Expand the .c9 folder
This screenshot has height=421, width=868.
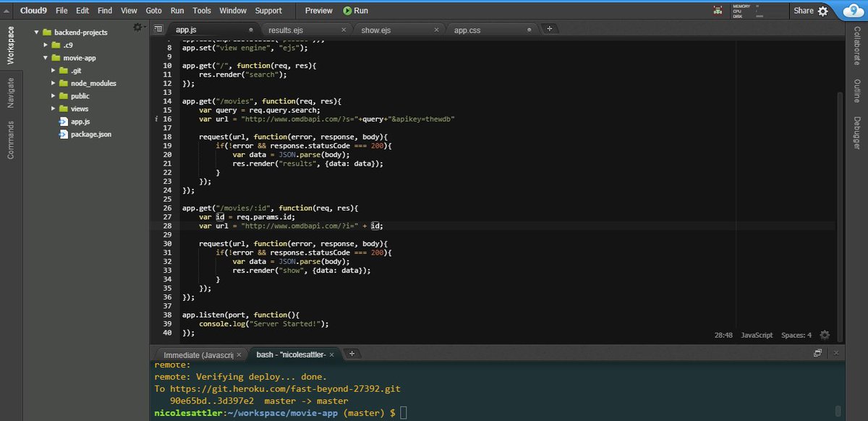tap(46, 45)
